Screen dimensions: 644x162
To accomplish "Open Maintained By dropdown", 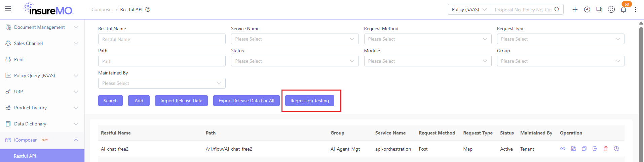I will point(162,83).
